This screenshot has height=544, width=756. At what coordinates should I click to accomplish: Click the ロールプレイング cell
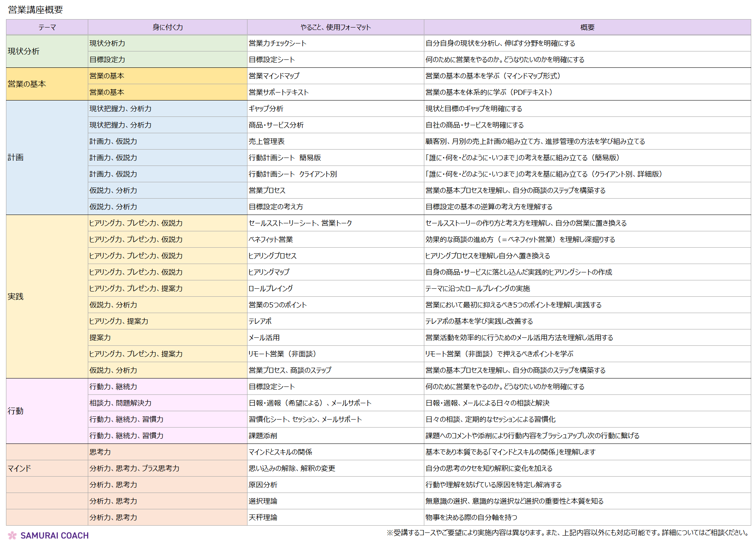click(271, 288)
